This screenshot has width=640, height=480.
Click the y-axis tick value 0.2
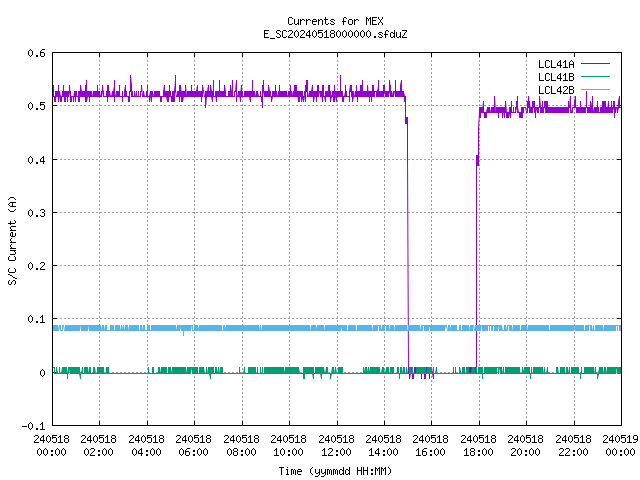coord(36,266)
